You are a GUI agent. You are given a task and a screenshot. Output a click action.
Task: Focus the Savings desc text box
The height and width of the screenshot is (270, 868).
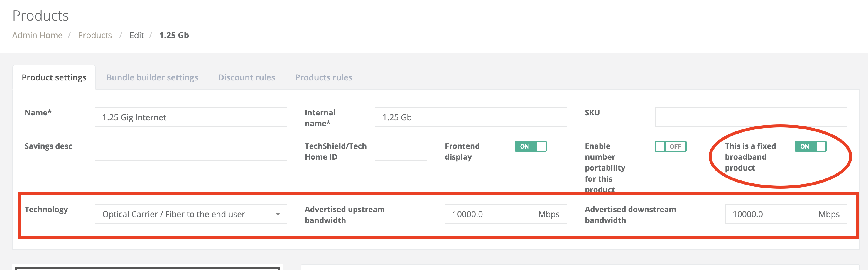(191, 151)
